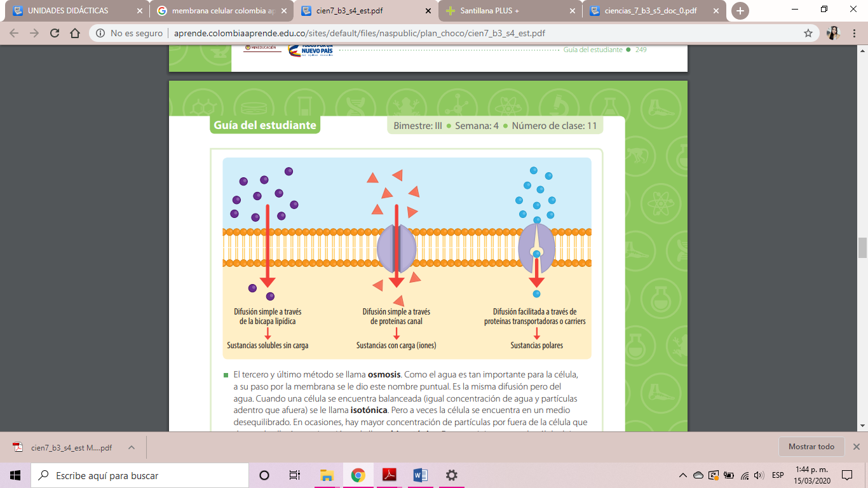Viewport: 868px width, 488px height.
Task: Open the Windows Start menu
Action: (15, 475)
